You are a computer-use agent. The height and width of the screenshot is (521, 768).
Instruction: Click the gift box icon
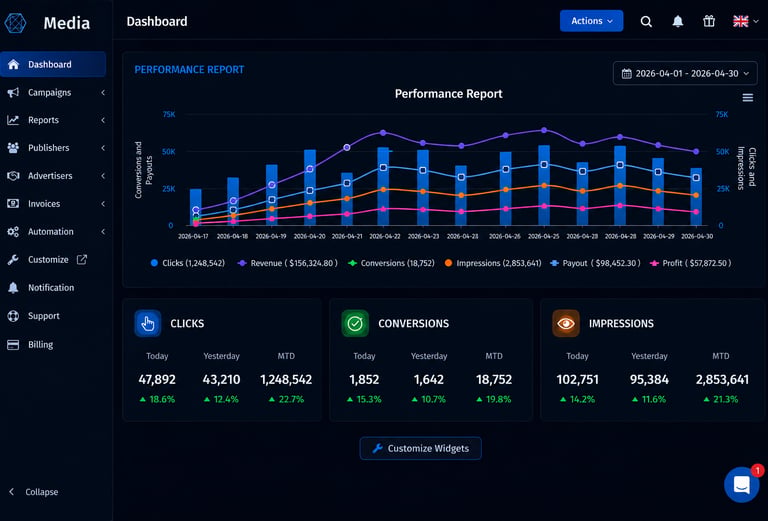click(709, 21)
